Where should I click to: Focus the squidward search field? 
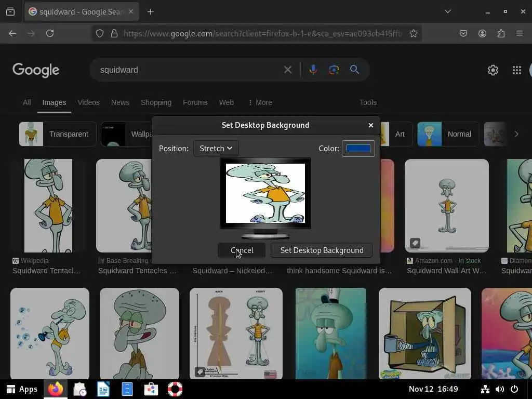pos(190,70)
